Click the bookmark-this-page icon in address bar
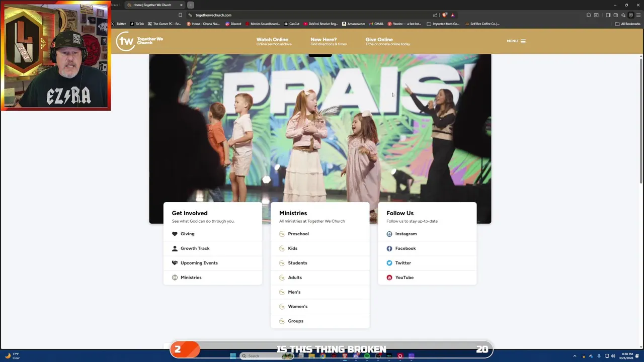Screen dimensions: 644x362 180,15
